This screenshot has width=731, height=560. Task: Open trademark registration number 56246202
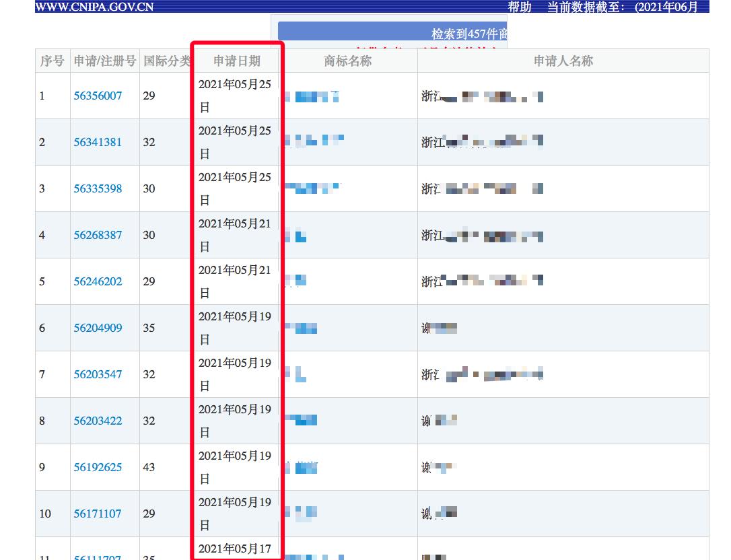pyautogui.click(x=98, y=281)
